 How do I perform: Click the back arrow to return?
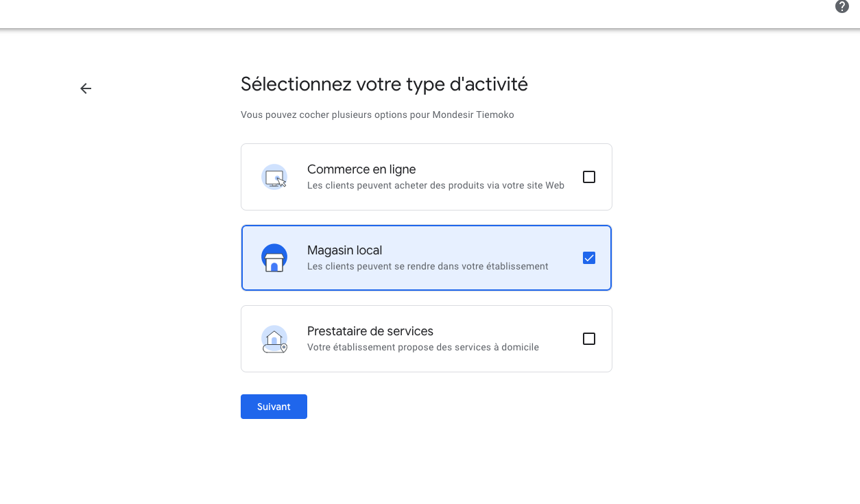(x=85, y=88)
